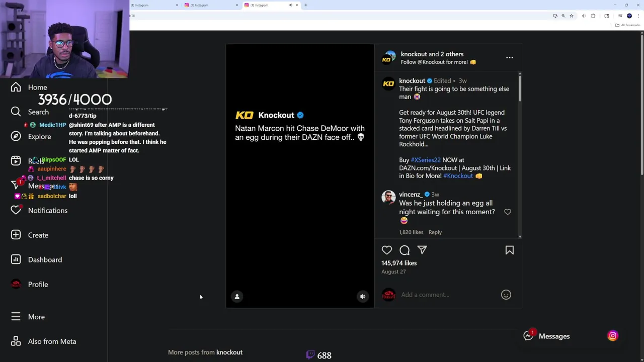The width and height of the screenshot is (644, 362).
Task: Open Notifications heart icon in sidebar
Action: point(16,210)
